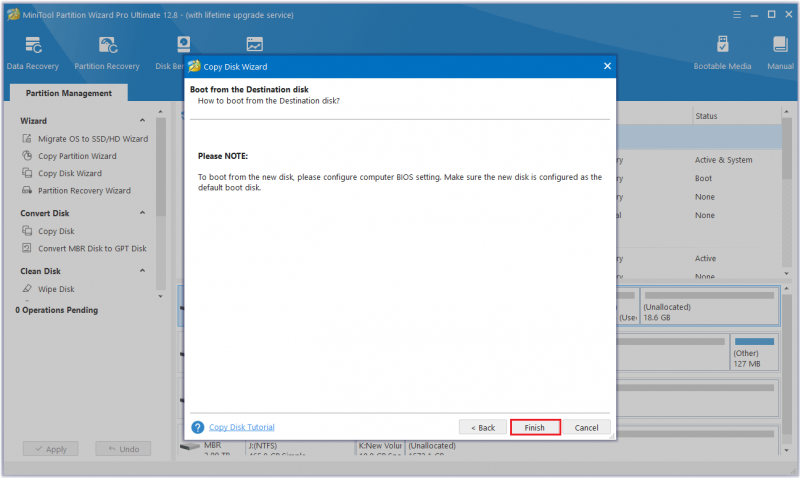Open the Manual

point(780,53)
